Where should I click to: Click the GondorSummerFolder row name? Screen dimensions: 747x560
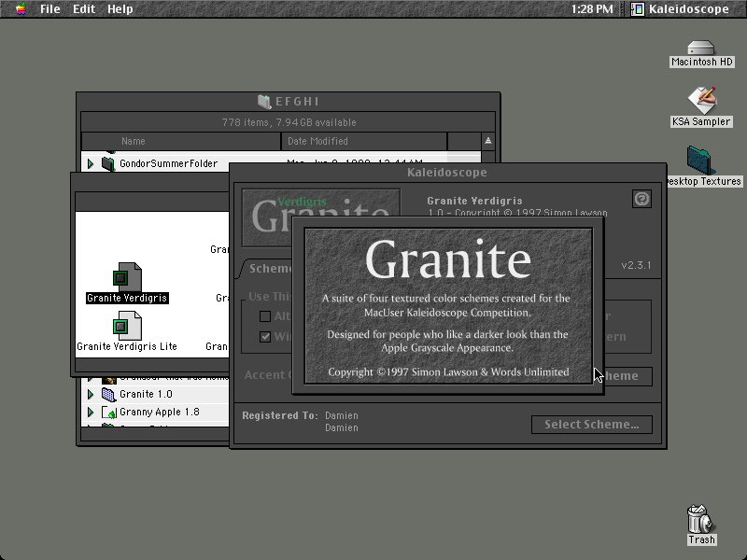(169, 164)
